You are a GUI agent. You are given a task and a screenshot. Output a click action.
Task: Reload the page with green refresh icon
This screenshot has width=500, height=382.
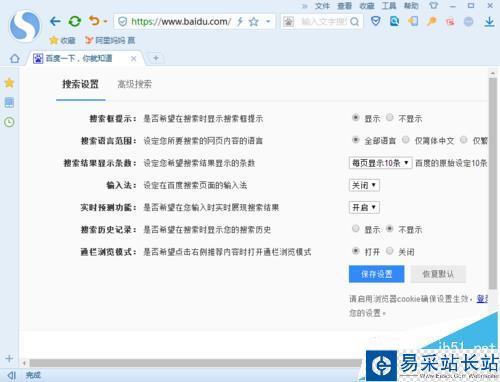tap(75, 22)
